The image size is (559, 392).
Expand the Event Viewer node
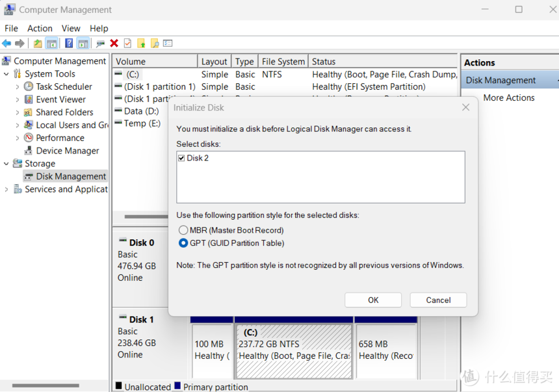[18, 99]
